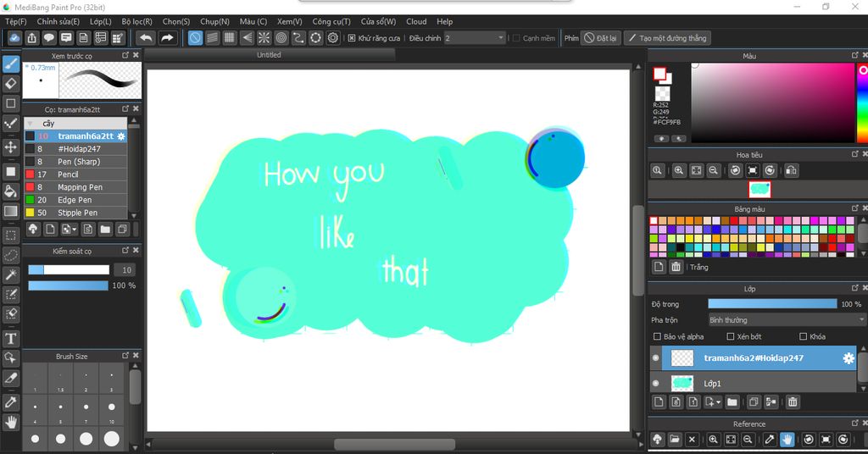Open Pha trộn blending mode dropdown

pos(787,320)
